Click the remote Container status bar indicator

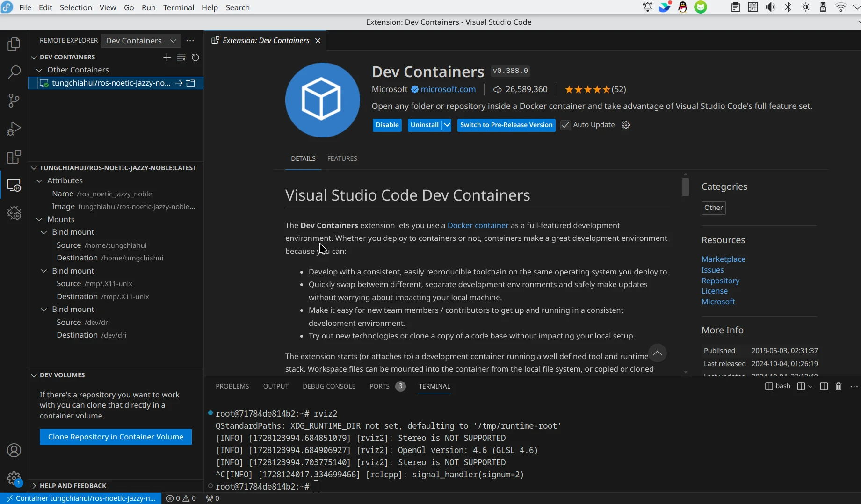tap(81, 498)
